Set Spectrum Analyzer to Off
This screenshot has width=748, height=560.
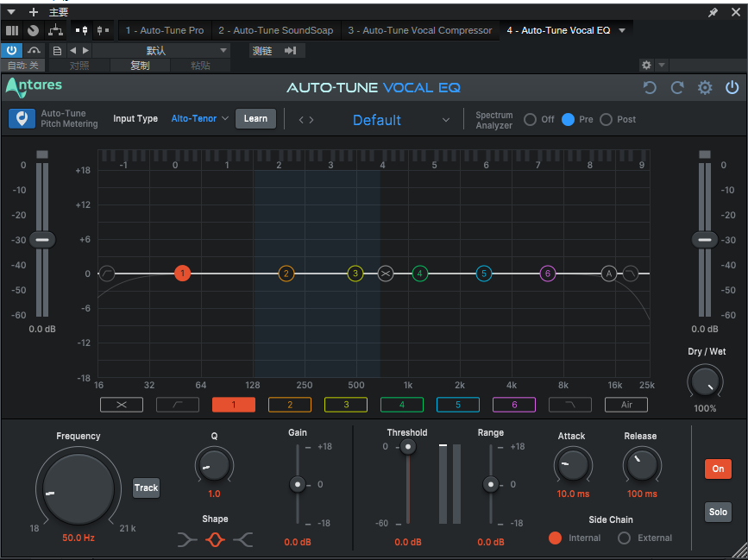pyautogui.click(x=530, y=120)
